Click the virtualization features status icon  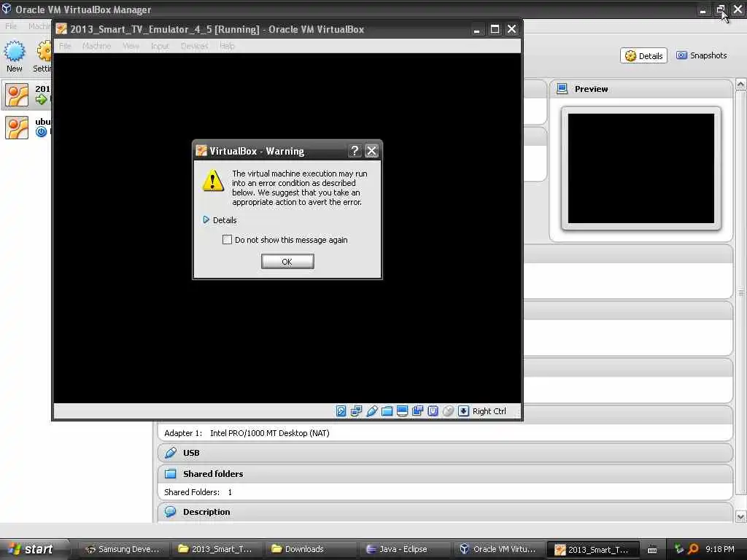point(433,411)
